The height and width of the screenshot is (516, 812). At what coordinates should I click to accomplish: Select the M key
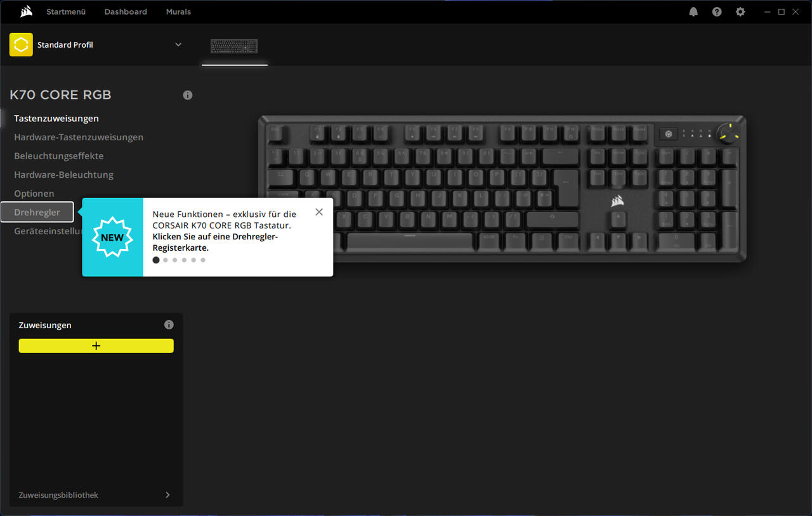pyautogui.click(x=449, y=220)
